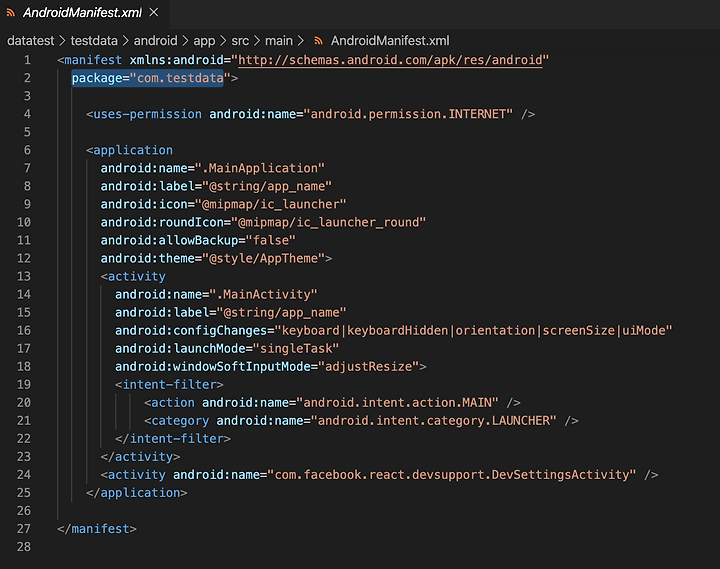Click the "adjustResize" value
The image size is (720, 569).
pyautogui.click(x=368, y=366)
